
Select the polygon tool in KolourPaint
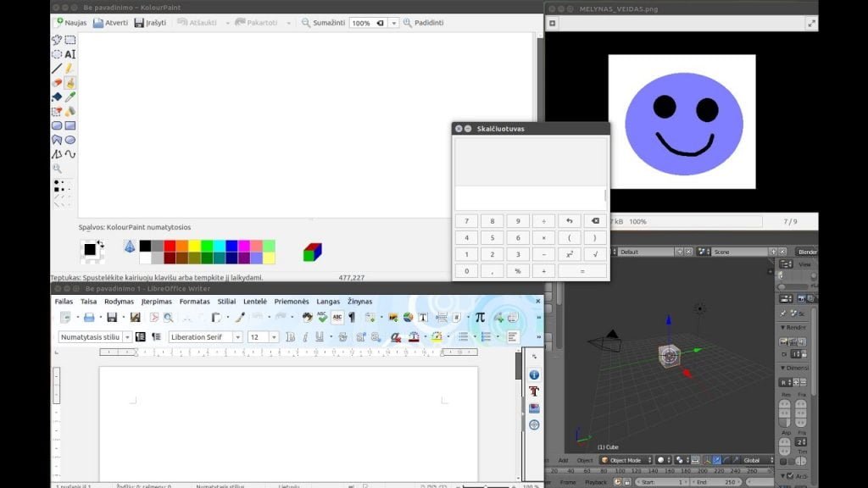click(x=57, y=140)
